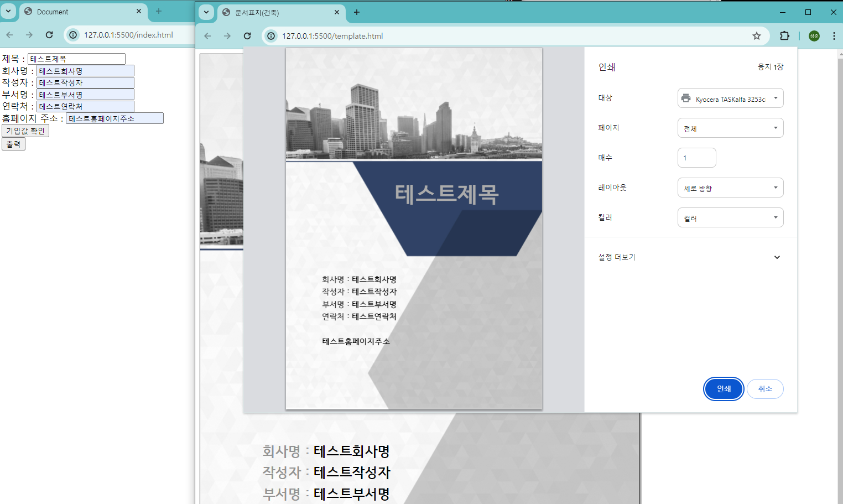Screen dimensions: 843x504
Task: Maximize the template browser window
Action: coord(808,12)
